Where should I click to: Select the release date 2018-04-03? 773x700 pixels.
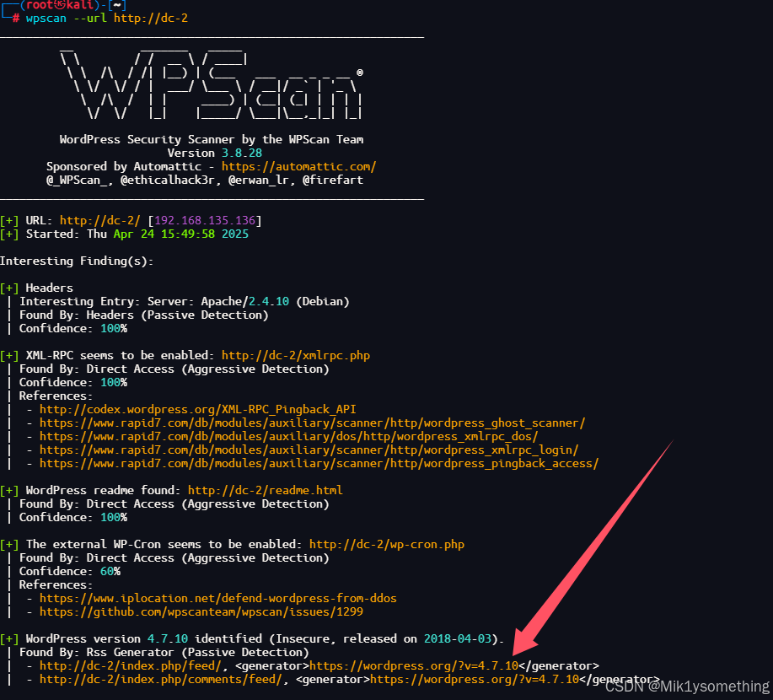(458, 638)
